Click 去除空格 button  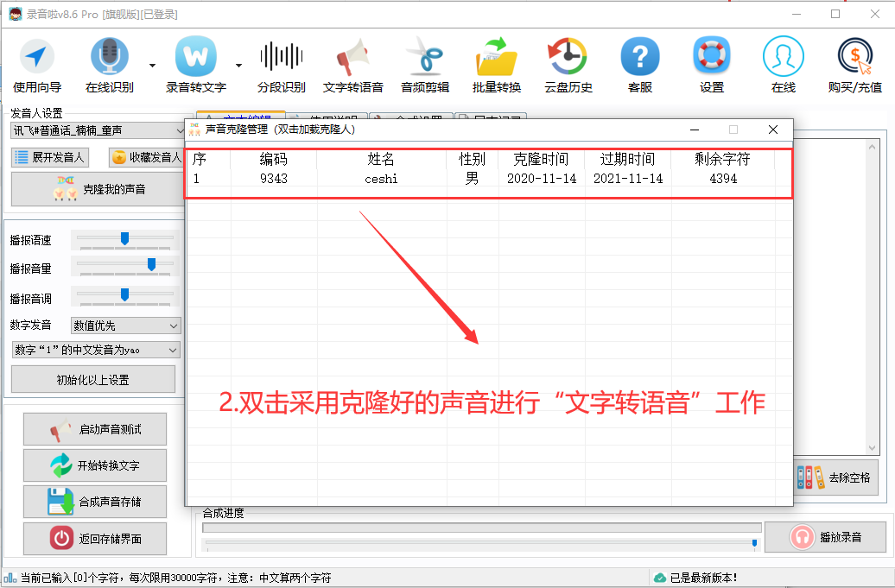pyautogui.click(x=835, y=477)
